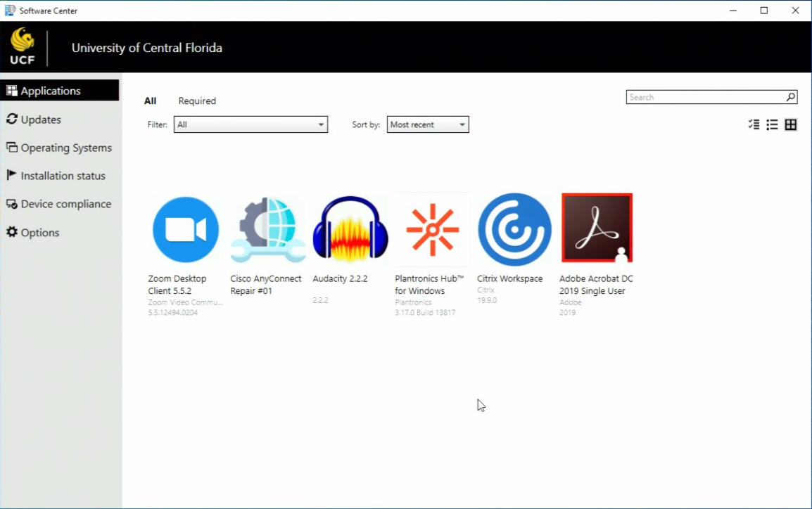This screenshot has width=812, height=509.
Task: Switch to the Required tab
Action: [197, 101]
